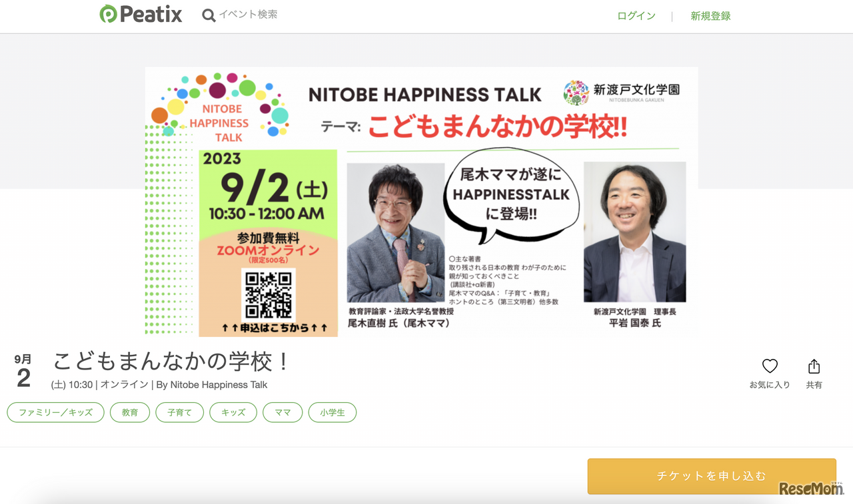Select the ファミリー／キッズ category tag
This screenshot has height=504, width=853.
point(55,412)
